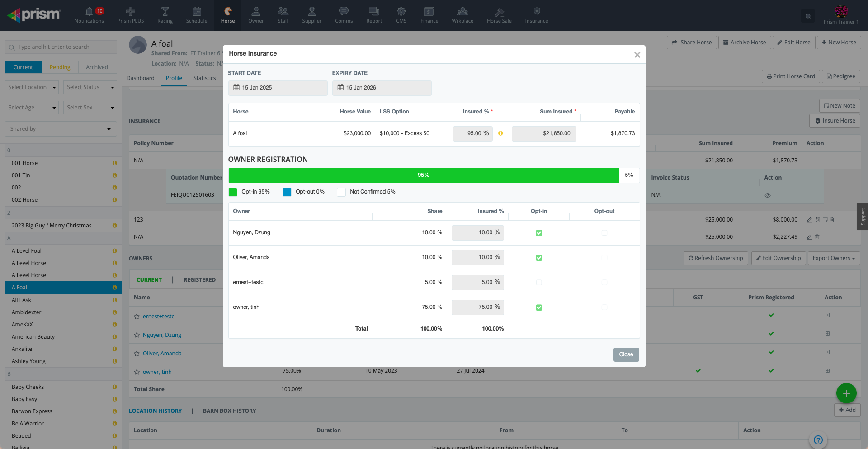The height and width of the screenshot is (449, 868).
Task: Click the green 95% opt-in progress bar
Action: [x=423, y=175]
